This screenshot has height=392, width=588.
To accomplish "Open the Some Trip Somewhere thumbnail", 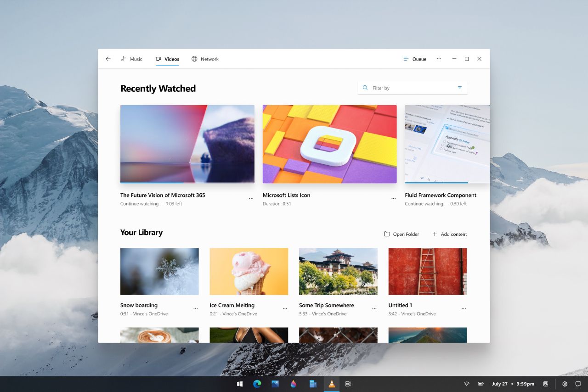I will (338, 271).
